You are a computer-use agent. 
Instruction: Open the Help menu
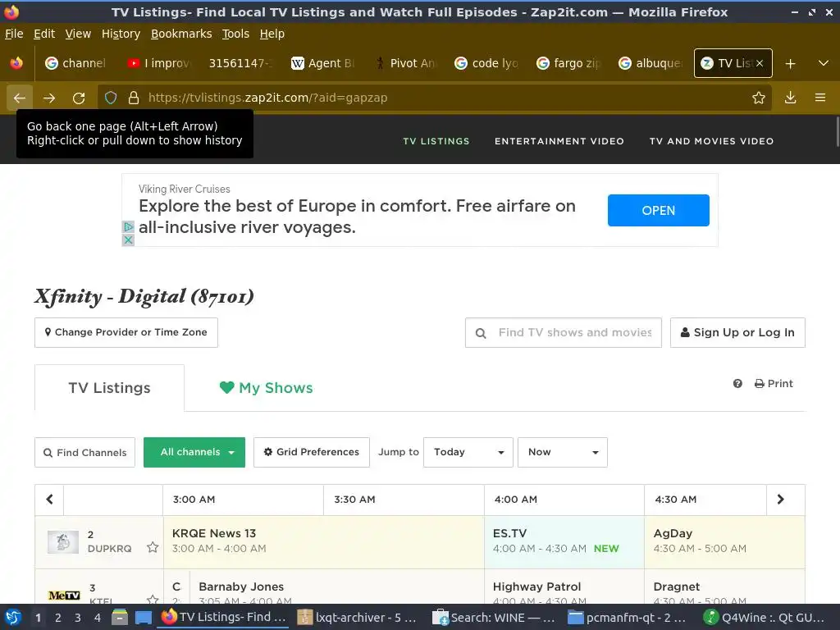coord(272,34)
